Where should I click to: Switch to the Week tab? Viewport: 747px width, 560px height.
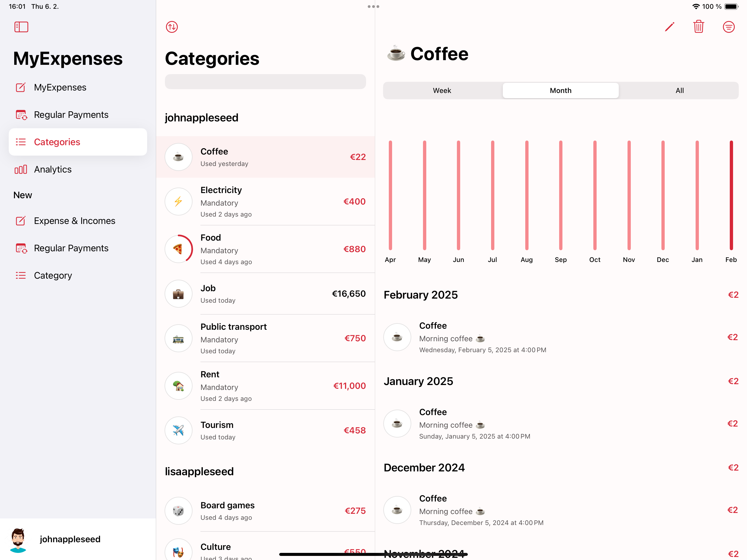[442, 91]
